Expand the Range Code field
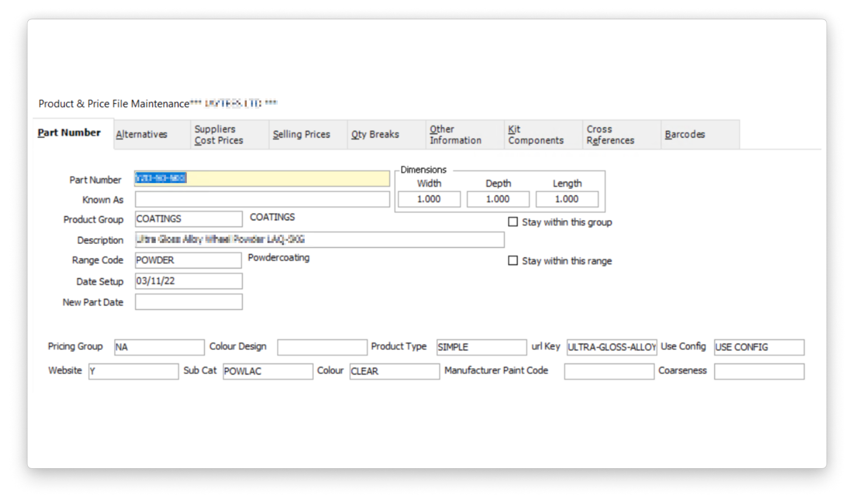854x504 pixels. click(x=190, y=260)
